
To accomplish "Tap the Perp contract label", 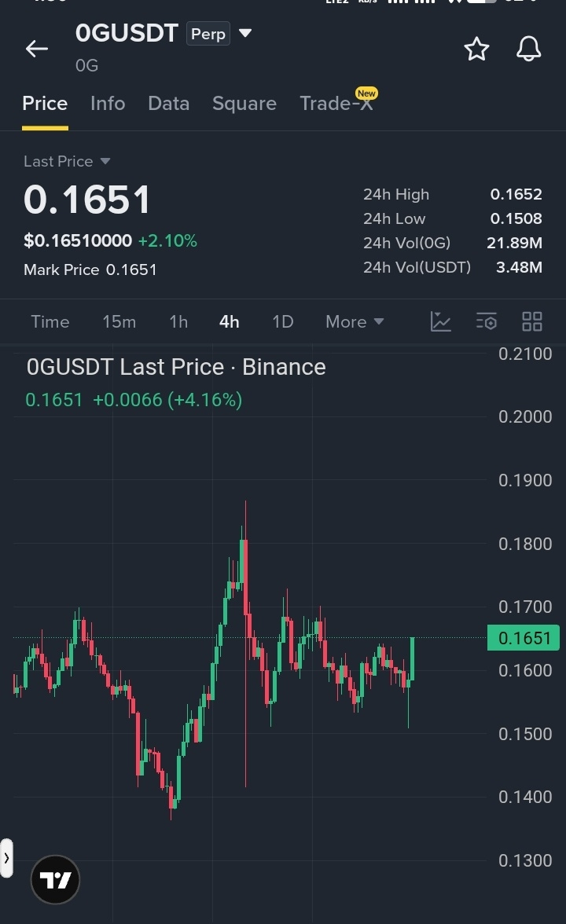I will tap(208, 34).
